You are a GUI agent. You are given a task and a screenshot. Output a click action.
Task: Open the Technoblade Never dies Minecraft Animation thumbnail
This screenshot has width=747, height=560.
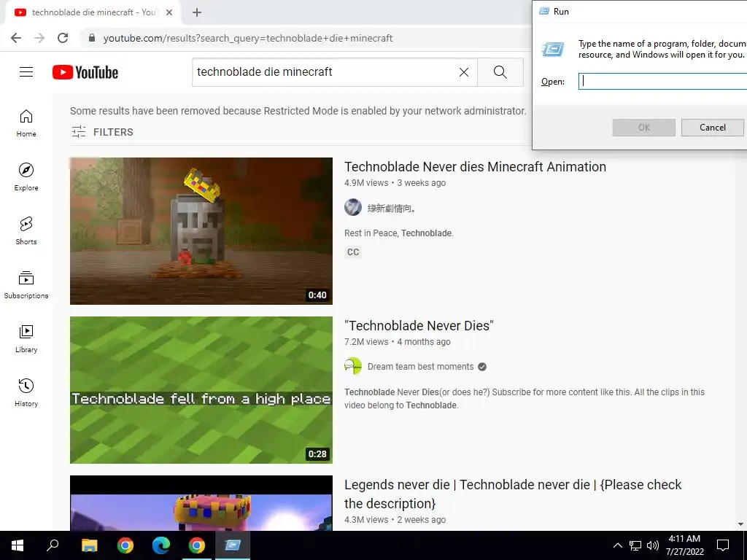coord(201,231)
